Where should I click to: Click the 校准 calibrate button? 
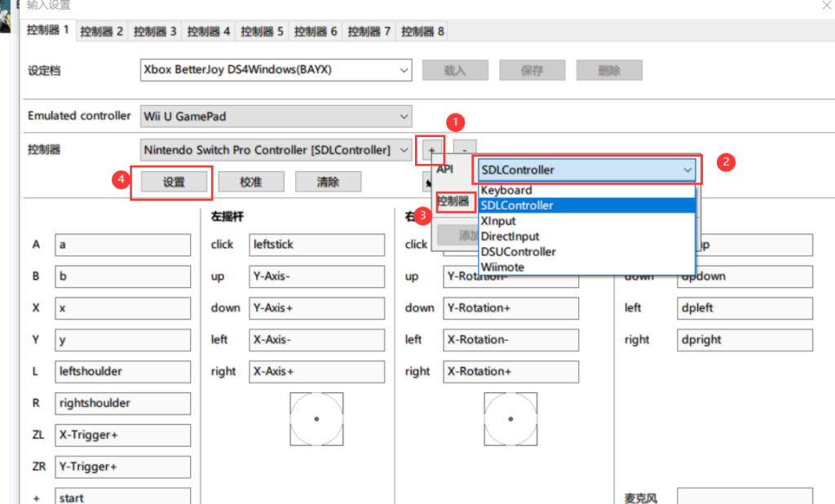coord(250,182)
